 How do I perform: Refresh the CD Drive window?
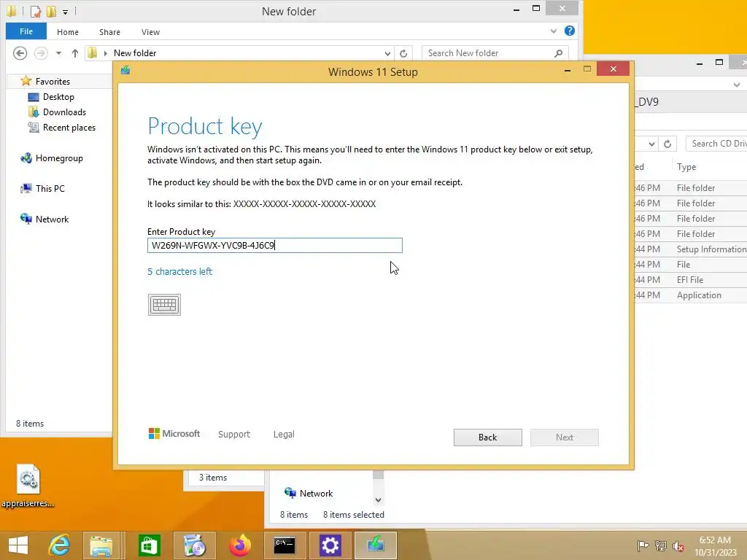coord(667,144)
